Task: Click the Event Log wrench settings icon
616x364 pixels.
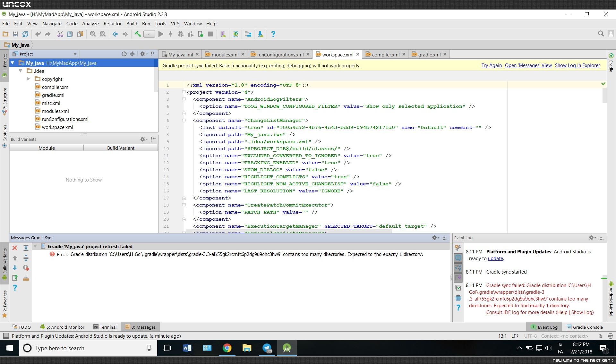Action: tap(458, 248)
